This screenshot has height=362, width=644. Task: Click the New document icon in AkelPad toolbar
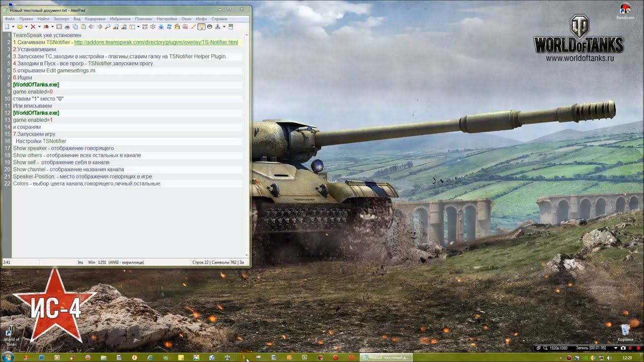(x=7, y=27)
